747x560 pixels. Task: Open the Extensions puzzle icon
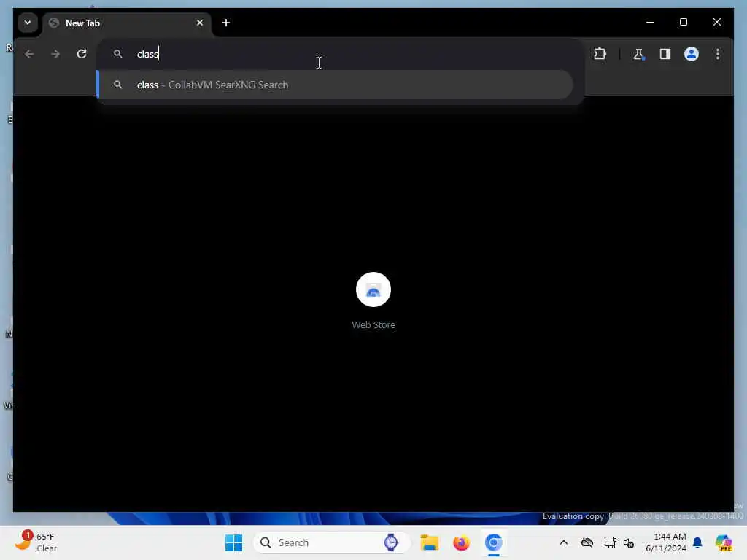pos(600,54)
